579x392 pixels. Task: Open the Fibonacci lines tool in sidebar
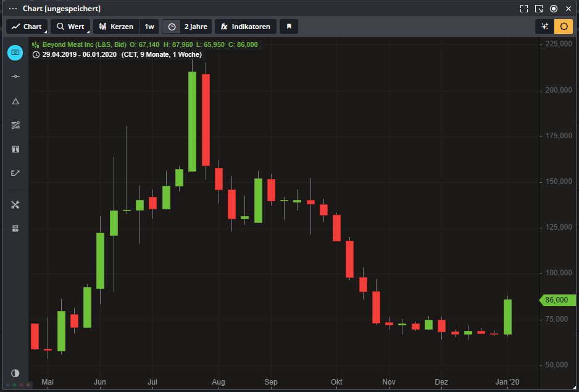tap(15, 125)
